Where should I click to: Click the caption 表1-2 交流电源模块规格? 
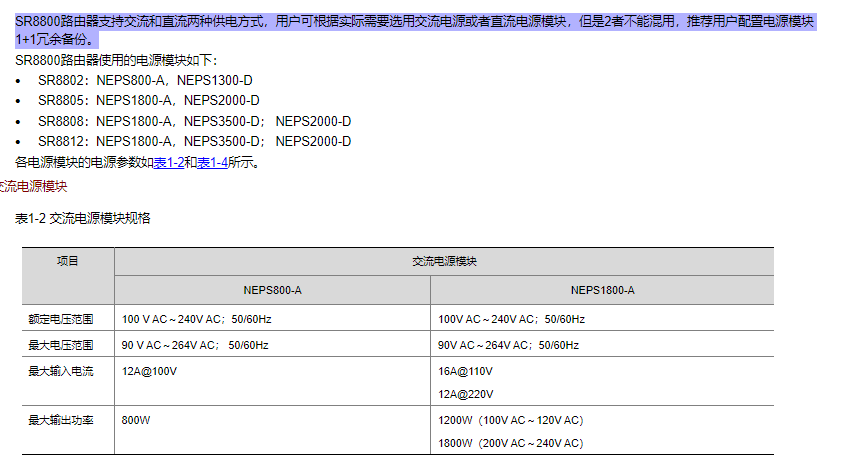[x=83, y=218]
